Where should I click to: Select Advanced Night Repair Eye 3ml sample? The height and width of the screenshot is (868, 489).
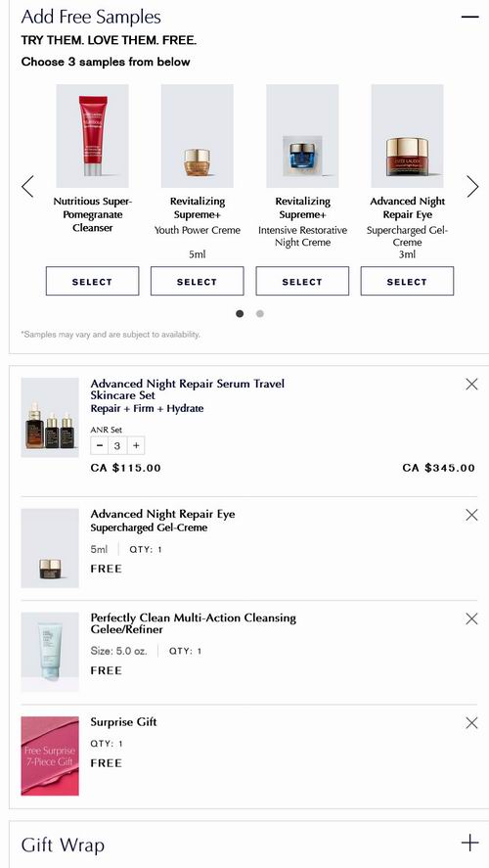click(x=407, y=281)
